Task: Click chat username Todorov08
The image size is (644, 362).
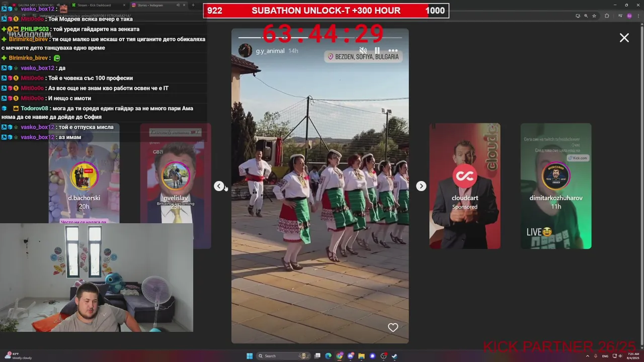Action: [x=34, y=108]
